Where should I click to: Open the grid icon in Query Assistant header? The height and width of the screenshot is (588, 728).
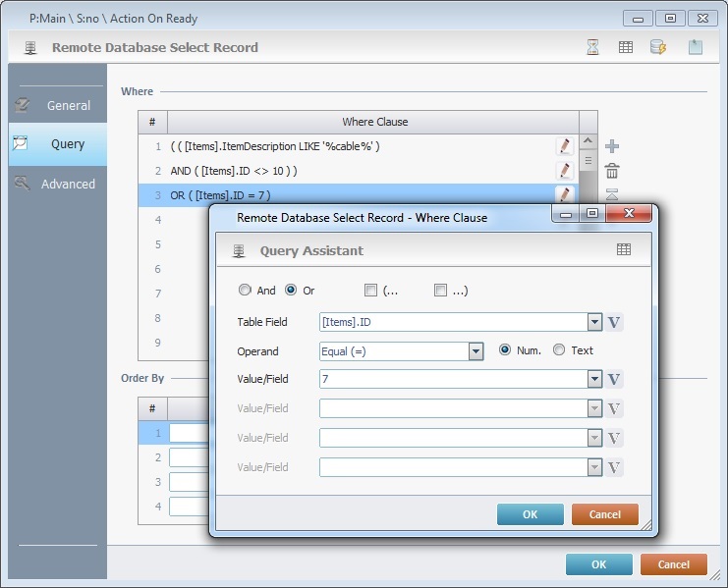[624, 250]
